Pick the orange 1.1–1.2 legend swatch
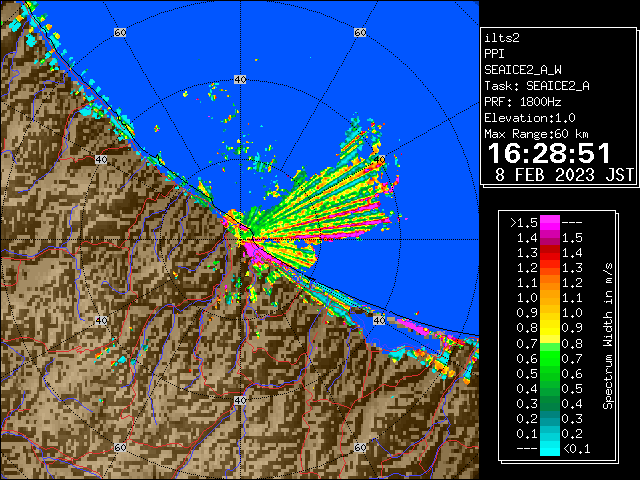 [550, 283]
